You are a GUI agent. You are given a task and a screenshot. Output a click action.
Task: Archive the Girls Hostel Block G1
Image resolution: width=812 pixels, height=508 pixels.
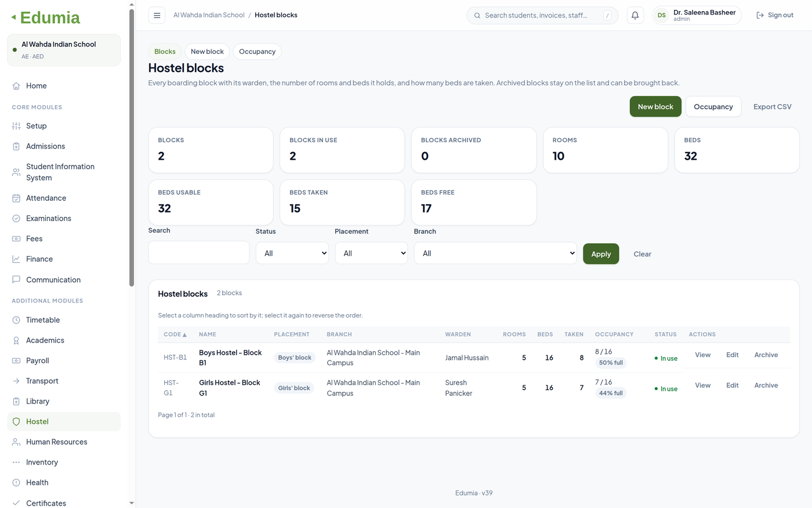[766, 385]
